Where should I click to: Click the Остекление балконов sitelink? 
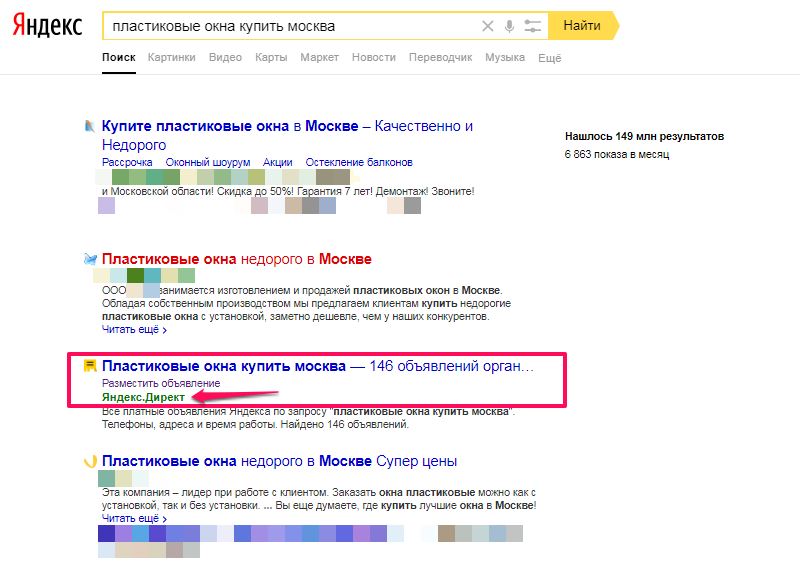tap(359, 162)
